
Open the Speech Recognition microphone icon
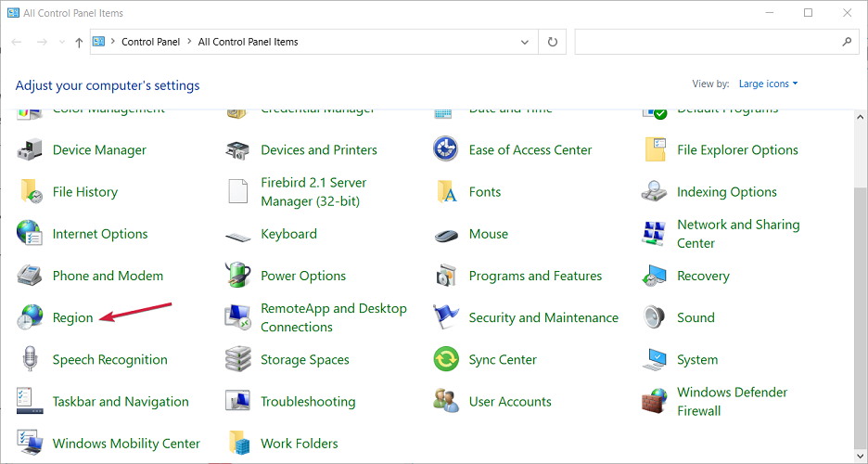point(30,359)
